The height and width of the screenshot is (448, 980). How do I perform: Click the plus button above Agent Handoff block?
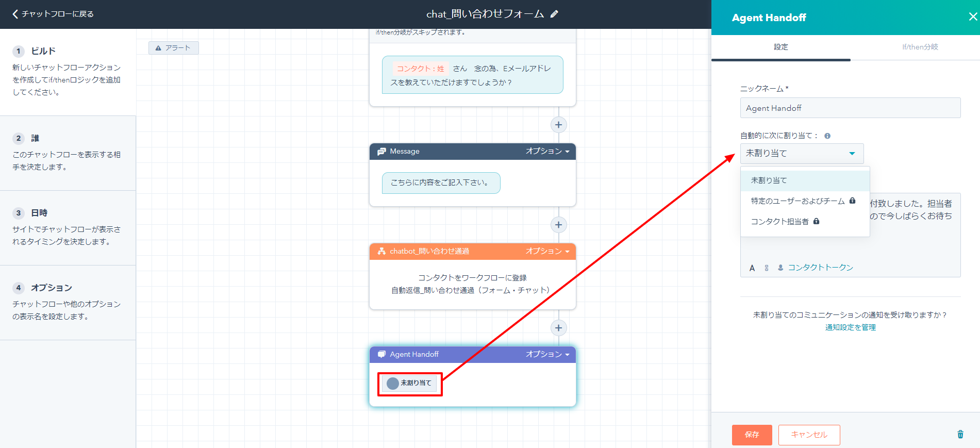click(x=558, y=328)
